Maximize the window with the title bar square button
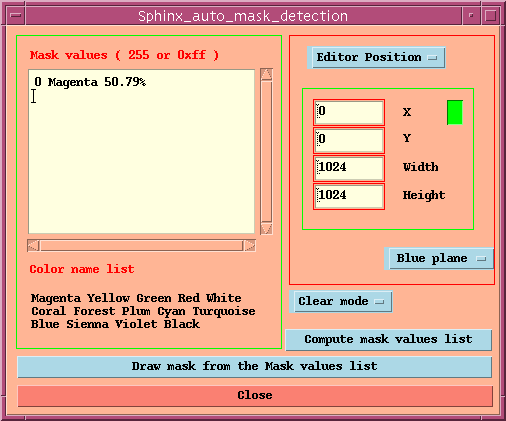 [490, 15]
